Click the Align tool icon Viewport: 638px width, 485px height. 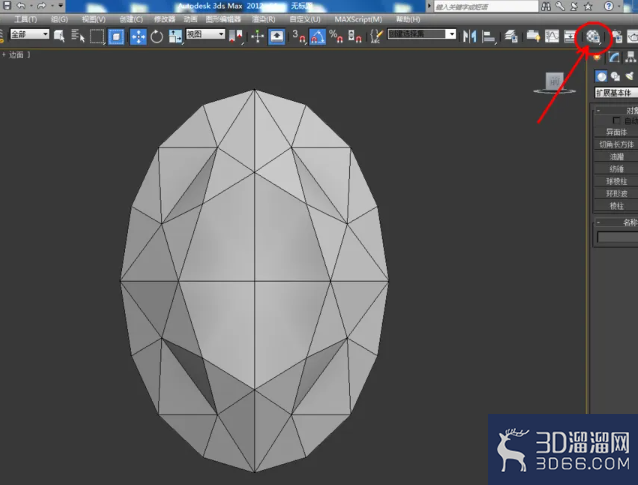(489, 37)
